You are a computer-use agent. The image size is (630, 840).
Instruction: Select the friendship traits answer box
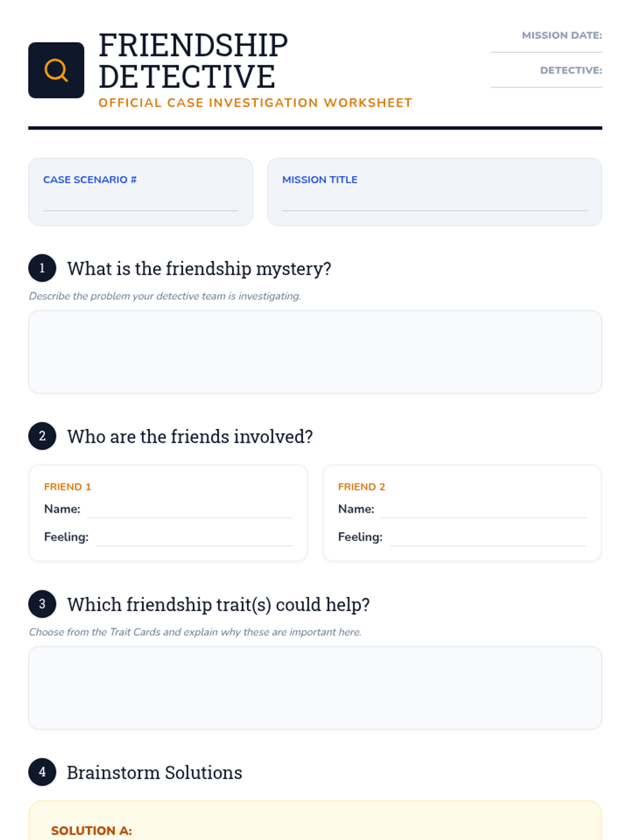point(315,688)
